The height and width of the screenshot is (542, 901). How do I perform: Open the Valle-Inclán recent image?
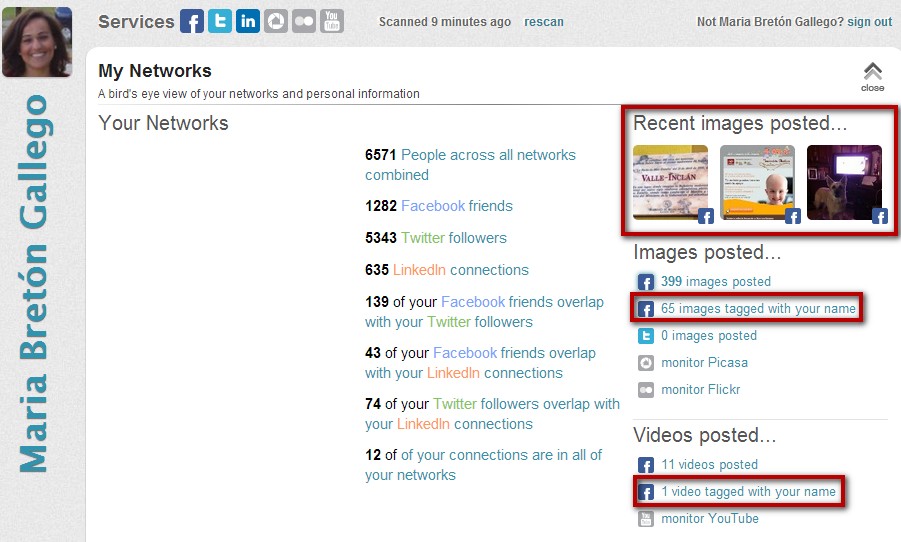click(670, 182)
